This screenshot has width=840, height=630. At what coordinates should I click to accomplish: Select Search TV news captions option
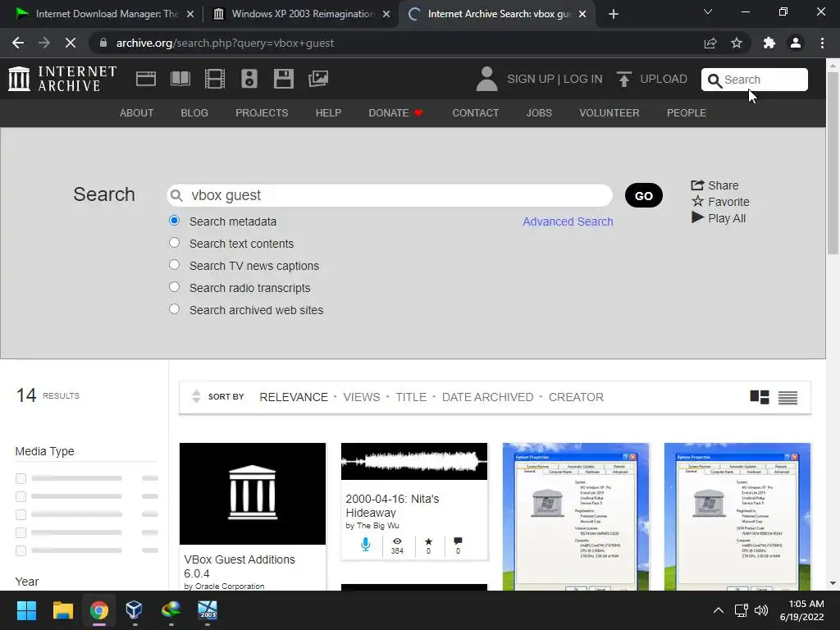click(x=174, y=265)
